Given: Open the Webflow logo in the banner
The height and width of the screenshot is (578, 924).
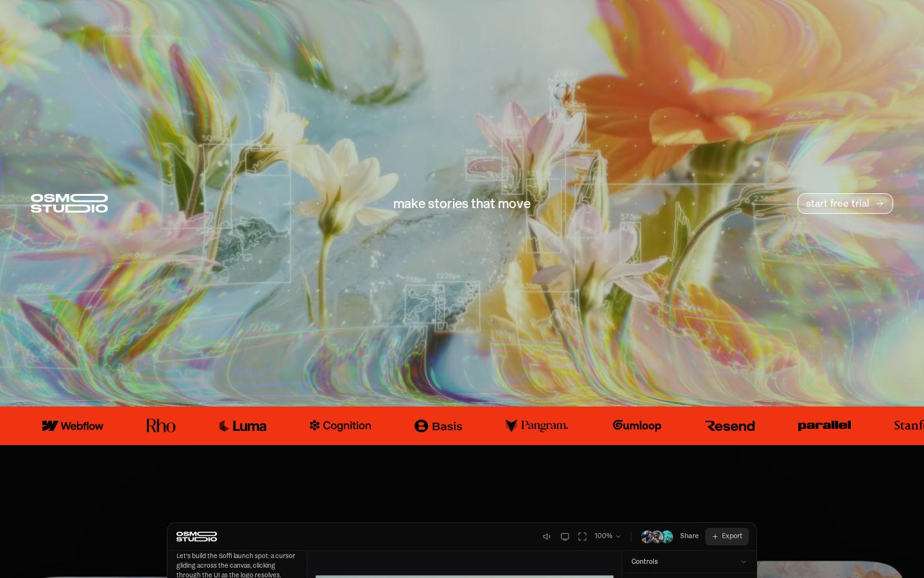Looking at the screenshot, I should tap(73, 426).
